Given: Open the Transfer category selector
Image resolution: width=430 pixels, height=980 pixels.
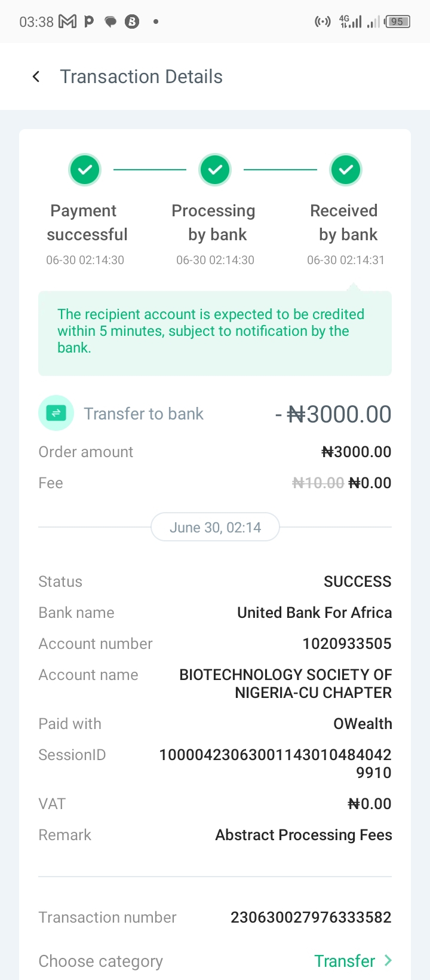Looking at the screenshot, I should (345, 961).
